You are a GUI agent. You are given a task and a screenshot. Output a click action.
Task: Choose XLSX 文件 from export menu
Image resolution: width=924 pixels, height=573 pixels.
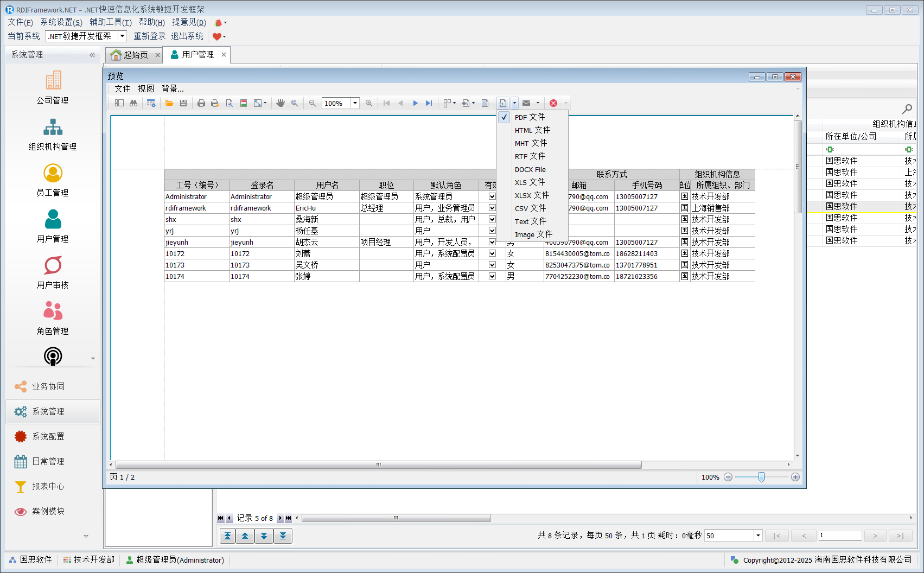coord(532,195)
